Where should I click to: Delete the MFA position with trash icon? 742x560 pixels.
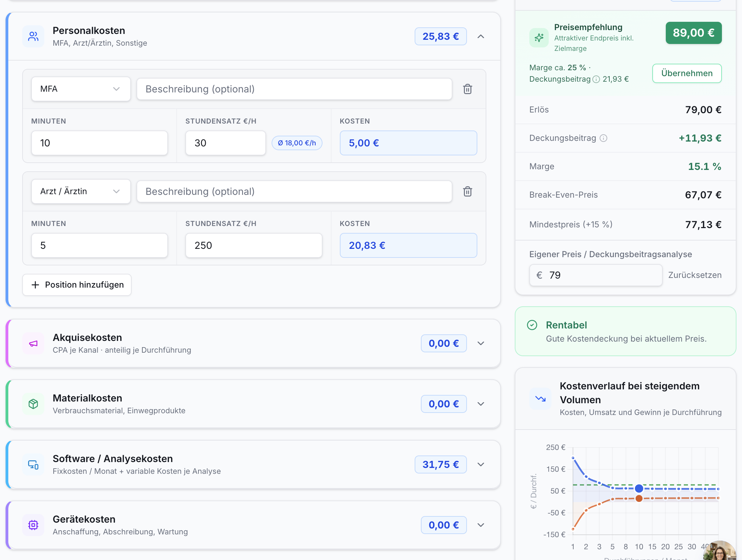click(468, 89)
